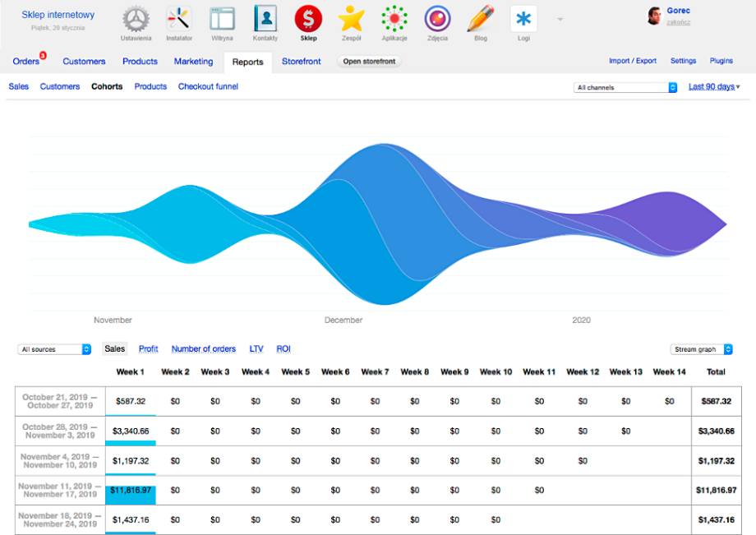This screenshot has width=756, height=535.
Task: Go to the Checkout funnel report
Action: 208,86
